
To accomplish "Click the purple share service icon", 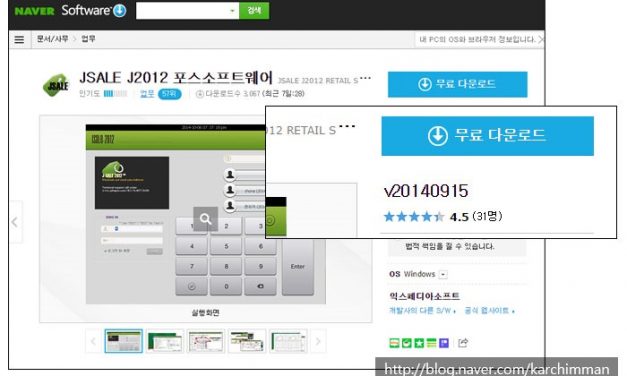I will (444, 343).
